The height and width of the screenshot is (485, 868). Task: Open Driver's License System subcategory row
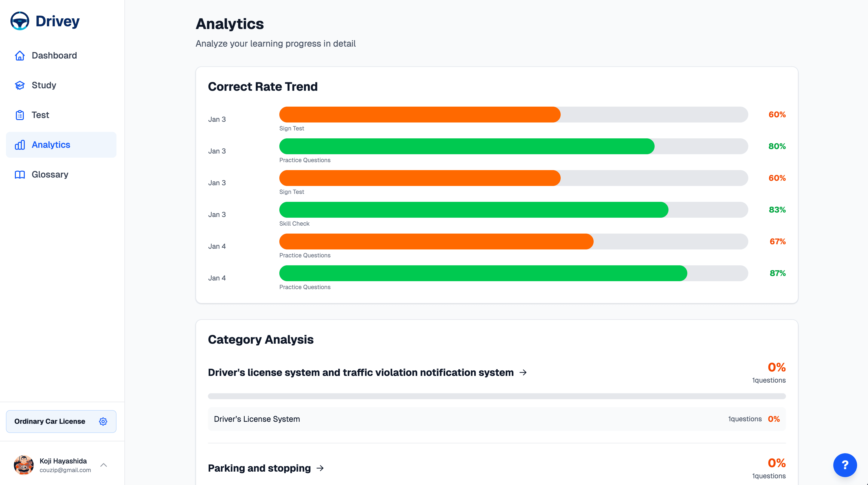[496, 419]
